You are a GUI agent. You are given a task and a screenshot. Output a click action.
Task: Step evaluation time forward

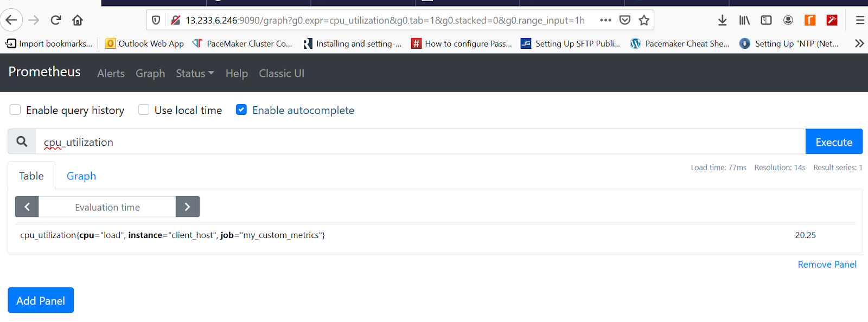(x=188, y=207)
